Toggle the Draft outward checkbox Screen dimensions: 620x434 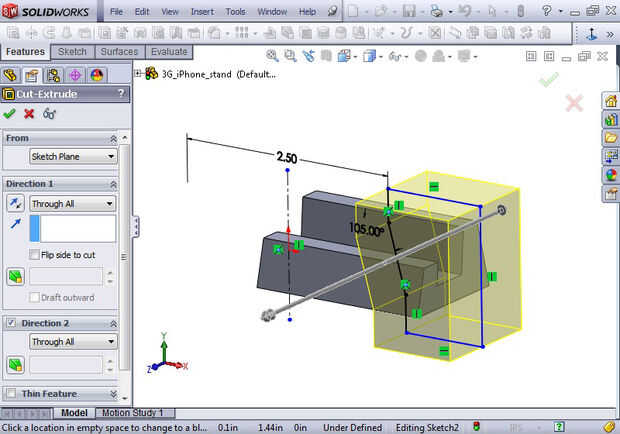pyautogui.click(x=34, y=297)
